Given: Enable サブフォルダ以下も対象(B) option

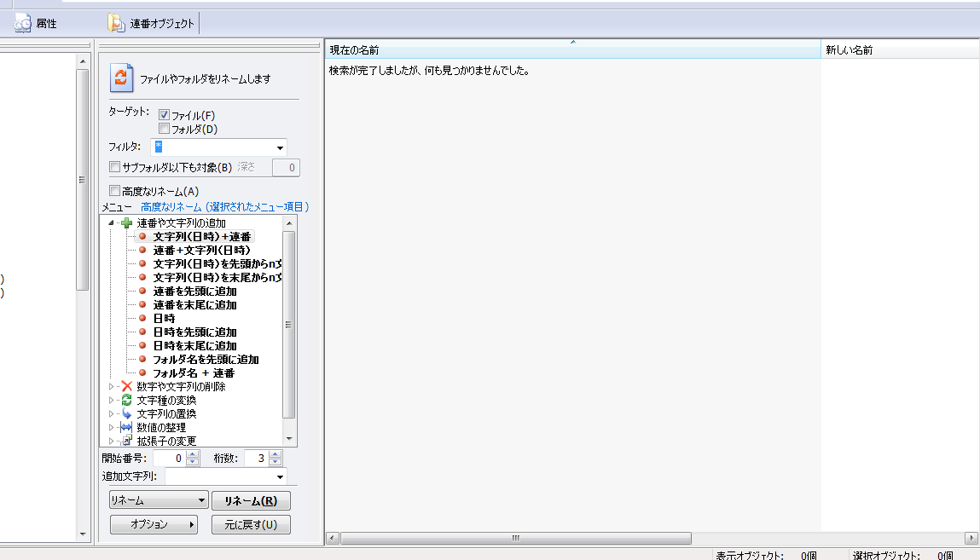Looking at the screenshot, I should [x=114, y=167].
